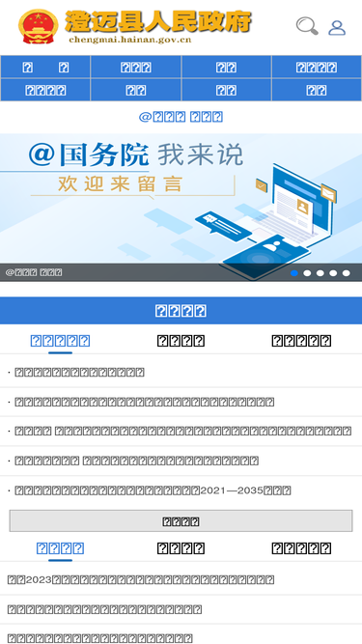The image size is (362, 644).
Task: Jump to the last carousel slide dot
Action: coord(347,273)
